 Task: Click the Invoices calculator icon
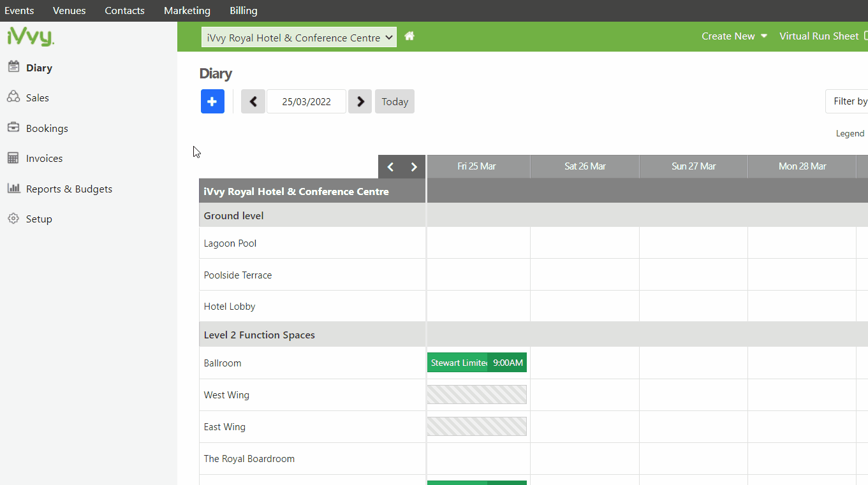[13, 158]
